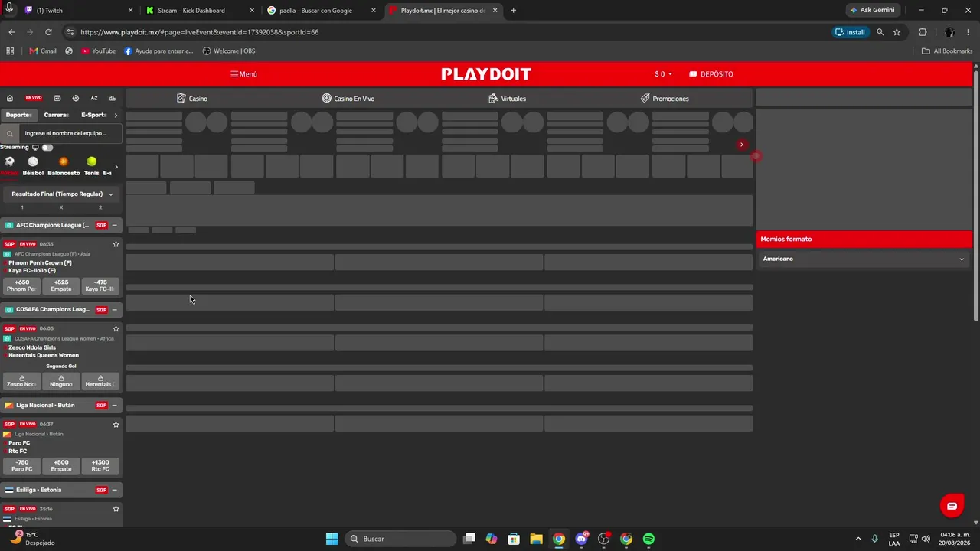
Task: Select the Fútbol sport icon
Action: click(9, 165)
